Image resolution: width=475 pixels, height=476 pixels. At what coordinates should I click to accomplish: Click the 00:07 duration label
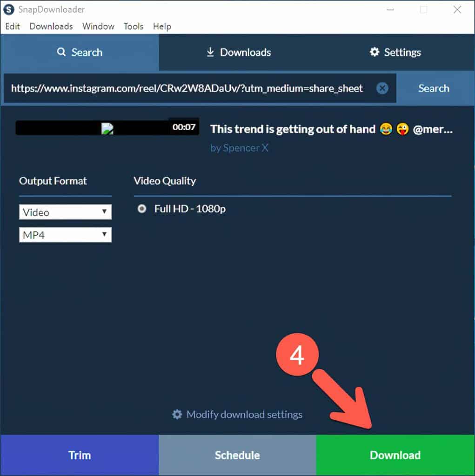184,127
